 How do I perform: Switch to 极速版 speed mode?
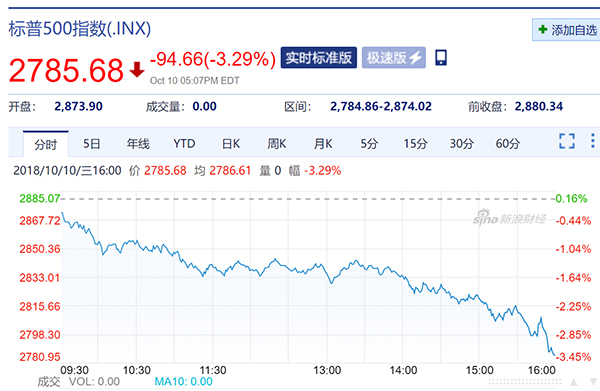pos(394,58)
